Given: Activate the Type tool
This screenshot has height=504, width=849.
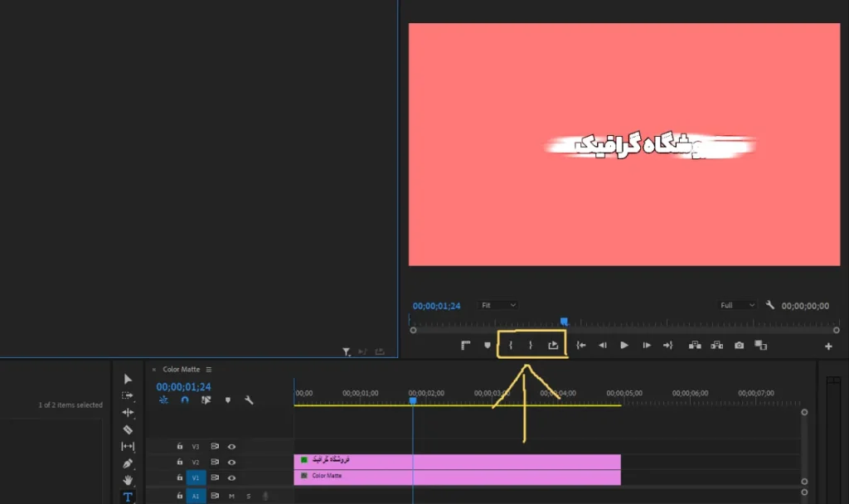Looking at the screenshot, I should (128, 497).
